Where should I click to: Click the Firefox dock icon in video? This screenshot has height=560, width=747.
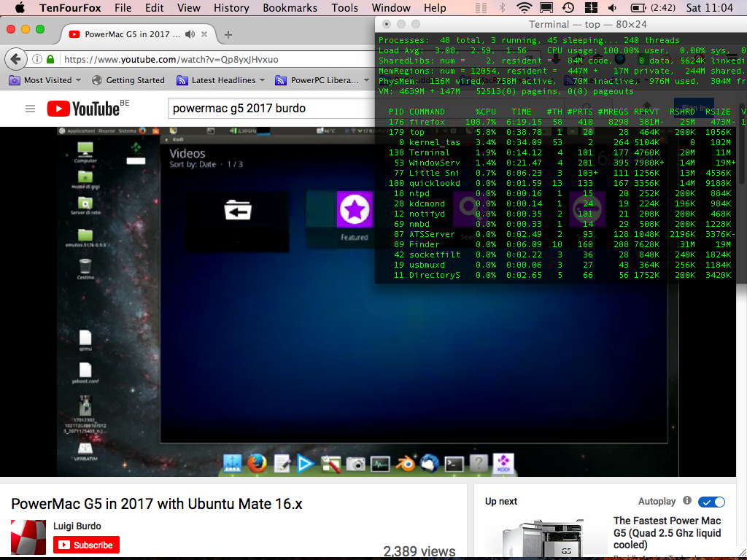[257, 463]
